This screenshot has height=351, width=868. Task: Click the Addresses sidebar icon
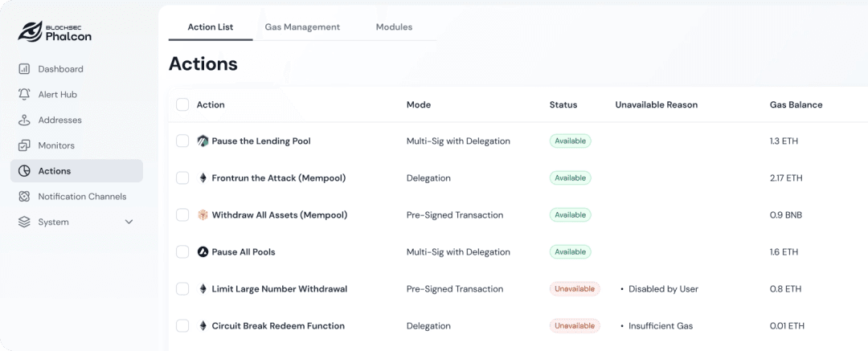(x=24, y=120)
